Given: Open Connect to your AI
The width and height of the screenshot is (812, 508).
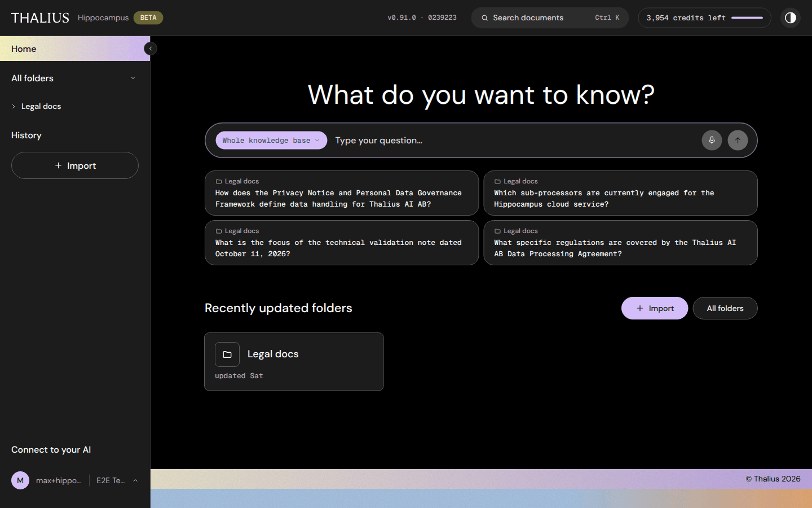Looking at the screenshot, I should click(x=51, y=450).
